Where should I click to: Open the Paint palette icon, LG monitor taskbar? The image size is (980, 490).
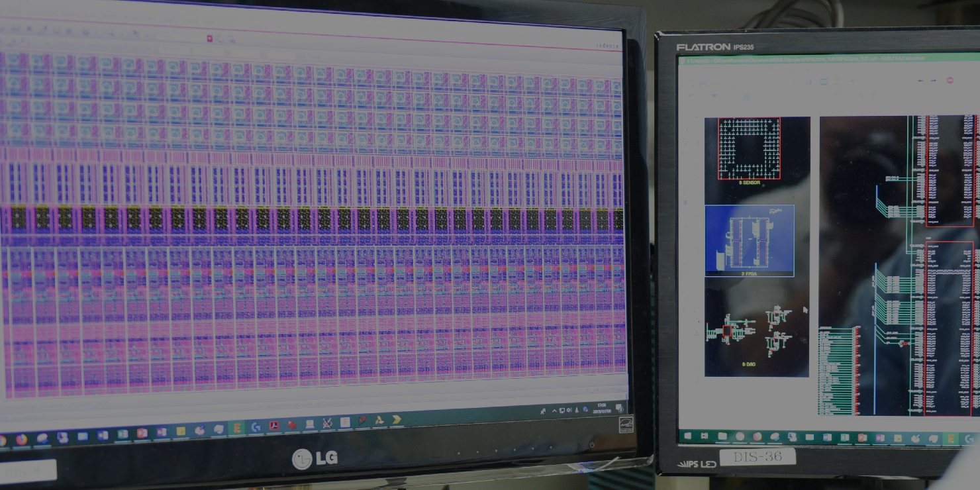tap(200, 430)
